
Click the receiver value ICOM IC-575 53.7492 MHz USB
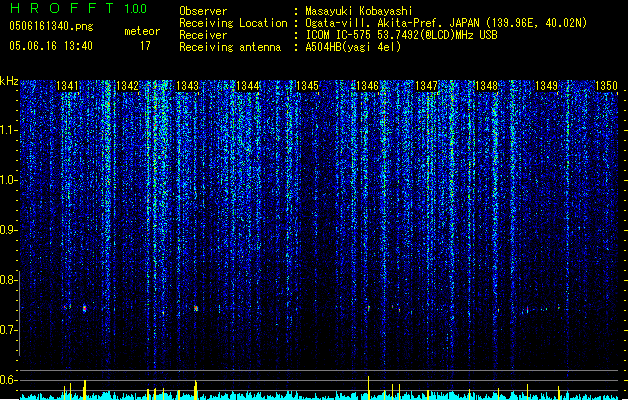[x=401, y=35]
